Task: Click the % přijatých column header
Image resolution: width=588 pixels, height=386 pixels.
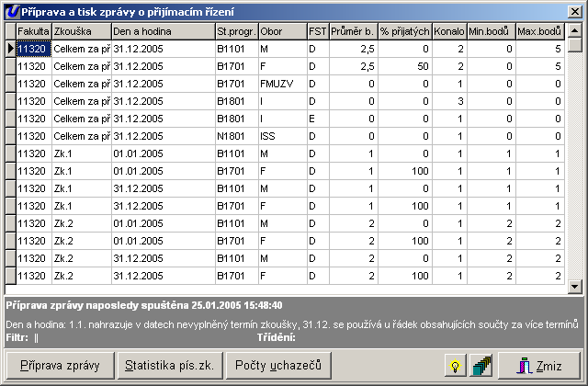Action: click(405, 32)
